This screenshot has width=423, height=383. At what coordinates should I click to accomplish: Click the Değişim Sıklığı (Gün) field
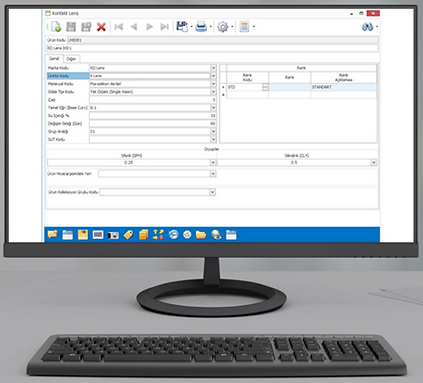click(153, 124)
